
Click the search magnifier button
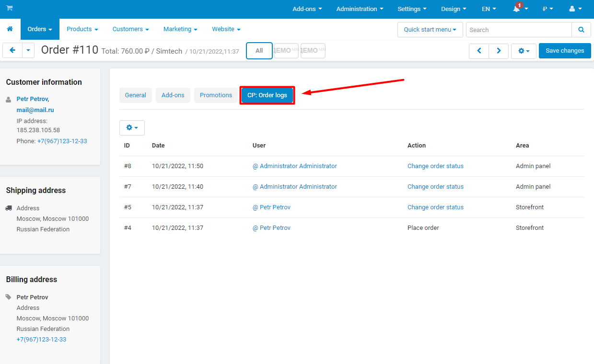[x=581, y=30]
